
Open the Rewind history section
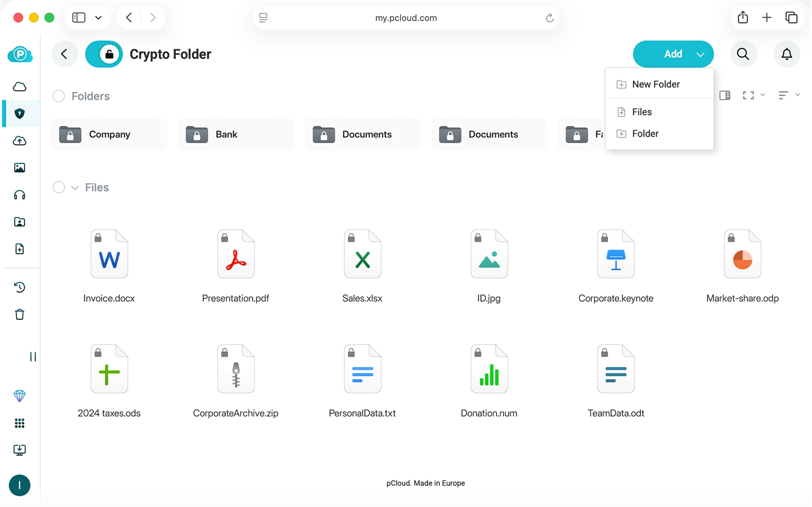coord(19,288)
